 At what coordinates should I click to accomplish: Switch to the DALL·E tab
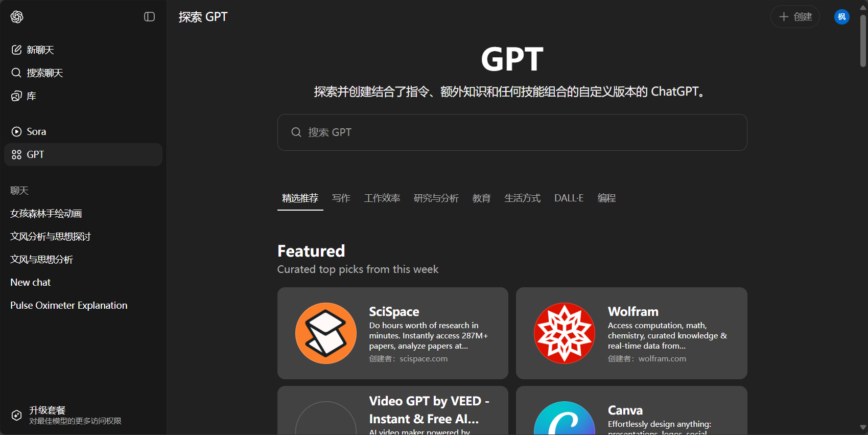click(x=569, y=198)
